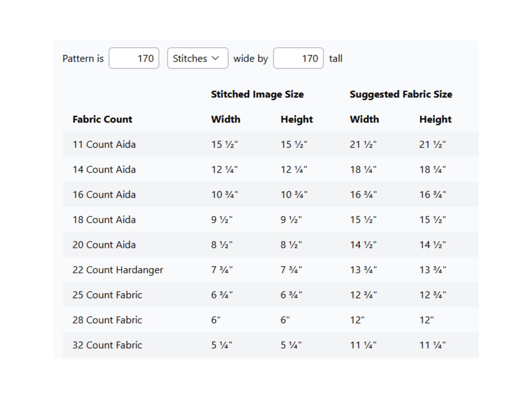Select the '11 Count Aida' row label
The height and width of the screenshot is (399, 532).
104,144
